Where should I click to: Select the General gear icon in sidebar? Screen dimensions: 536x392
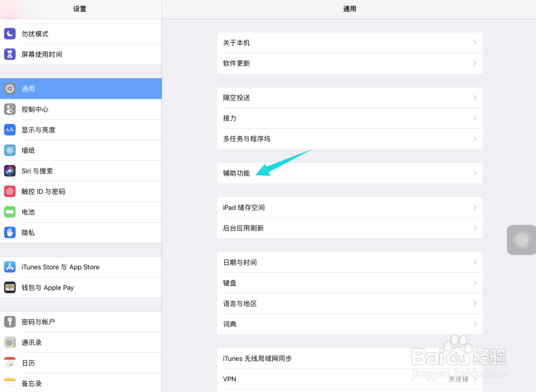click(x=10, y=88)
